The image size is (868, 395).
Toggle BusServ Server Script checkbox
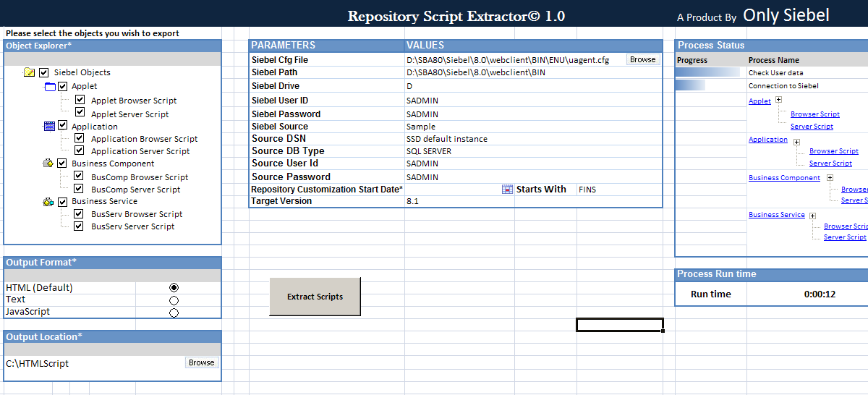[x=80, y=226]
